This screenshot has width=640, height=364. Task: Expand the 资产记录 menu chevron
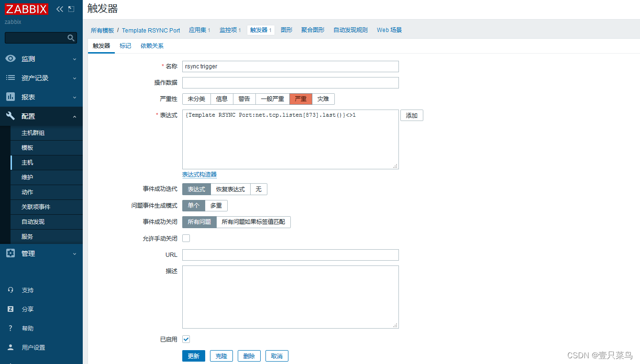74,78
